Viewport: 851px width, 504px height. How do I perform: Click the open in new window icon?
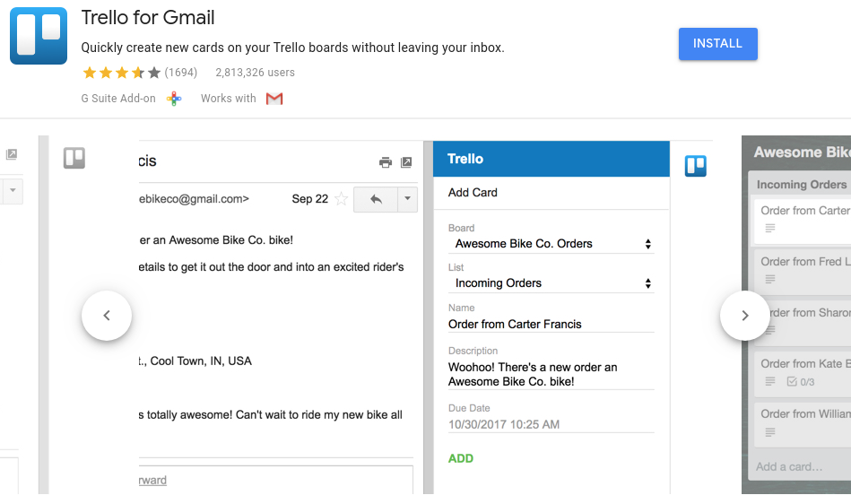[x=406, y=162]
